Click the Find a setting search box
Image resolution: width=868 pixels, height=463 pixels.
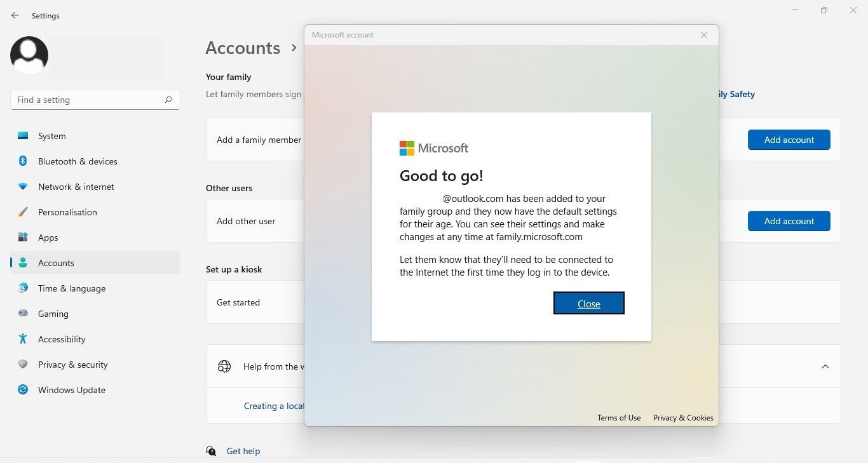pyautogui.click(x=95, y=100)
